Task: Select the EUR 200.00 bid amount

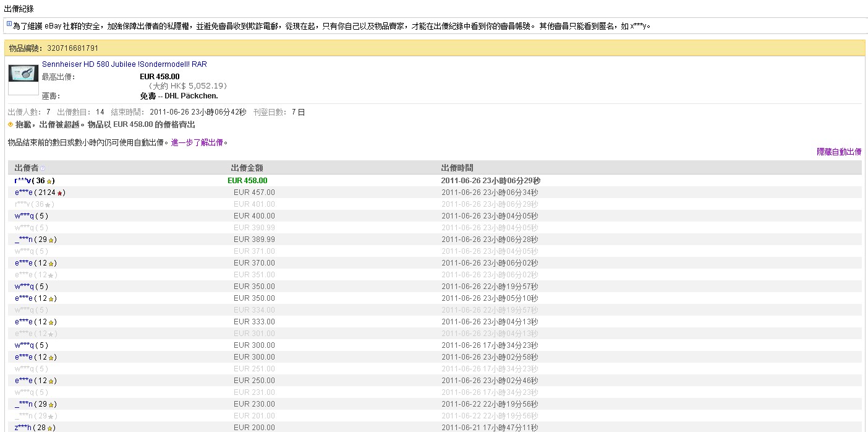Action: click(x=254, y=428)
